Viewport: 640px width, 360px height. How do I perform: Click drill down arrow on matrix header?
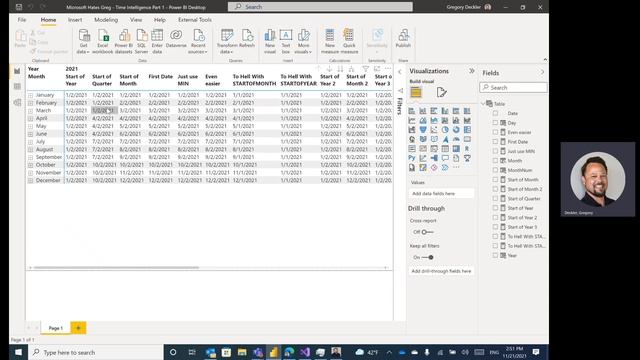[x=329, y=69]
